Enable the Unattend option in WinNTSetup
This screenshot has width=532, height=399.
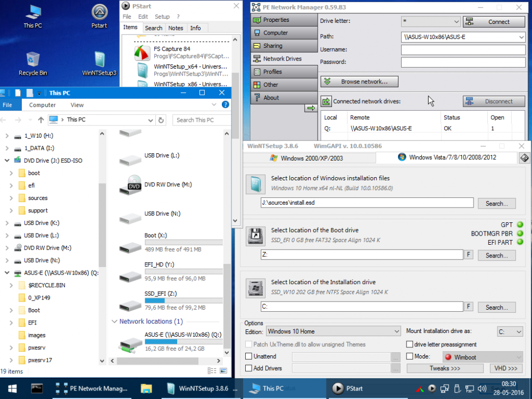(248, 355)
